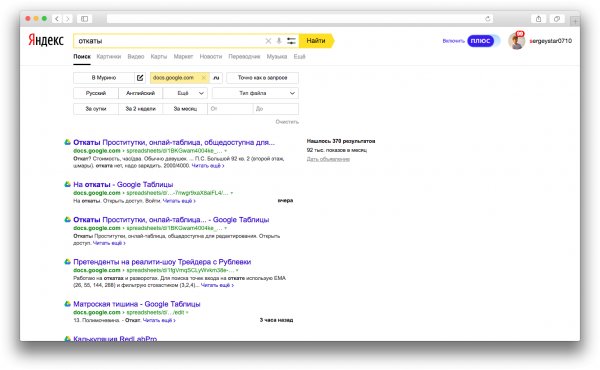Viewport: 600px width, 370px height.
Task: Click the Drive icon beside Матросская тишина
Action: [x=67, y=304]
